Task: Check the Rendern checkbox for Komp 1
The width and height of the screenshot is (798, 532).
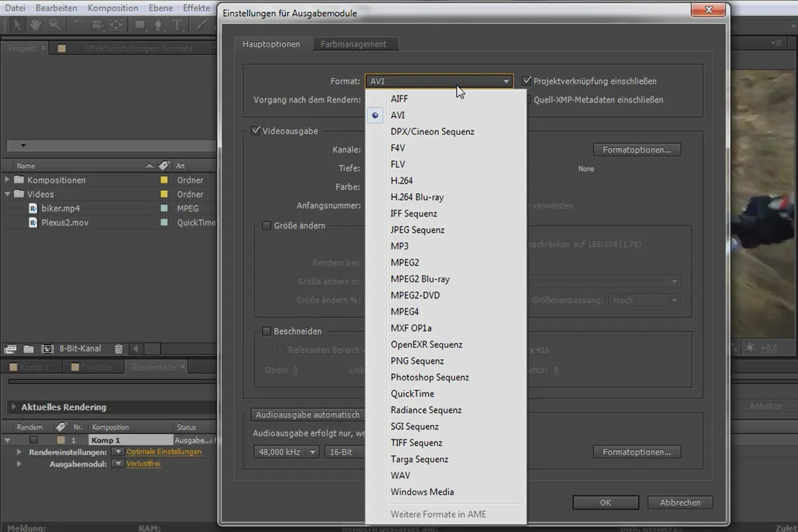Action: coord(33,440)
